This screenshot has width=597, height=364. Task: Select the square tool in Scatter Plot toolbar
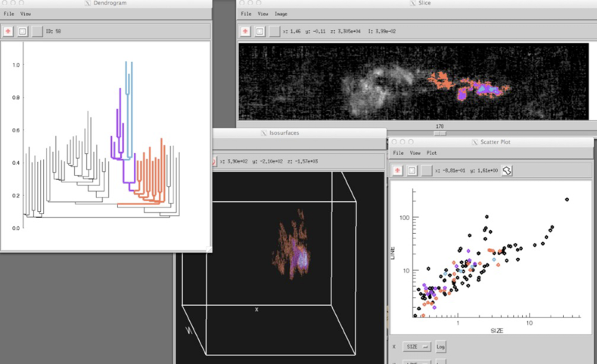pyautogui.click(x=412, y=170)
